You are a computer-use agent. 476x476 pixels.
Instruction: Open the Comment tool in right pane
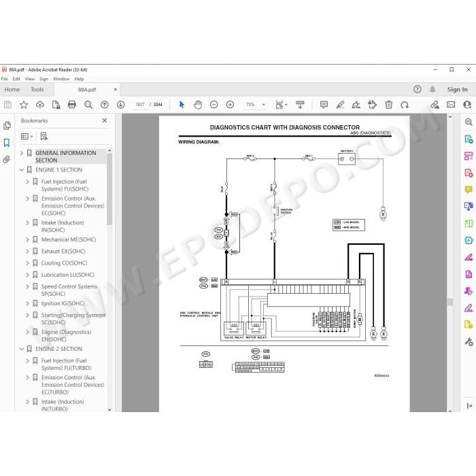click(x=469, y=190)
